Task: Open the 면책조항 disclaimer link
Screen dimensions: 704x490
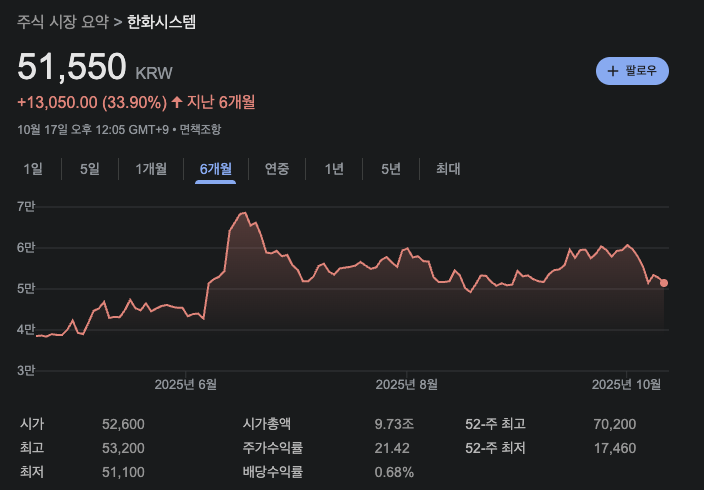Action: [x=200, y=129]
